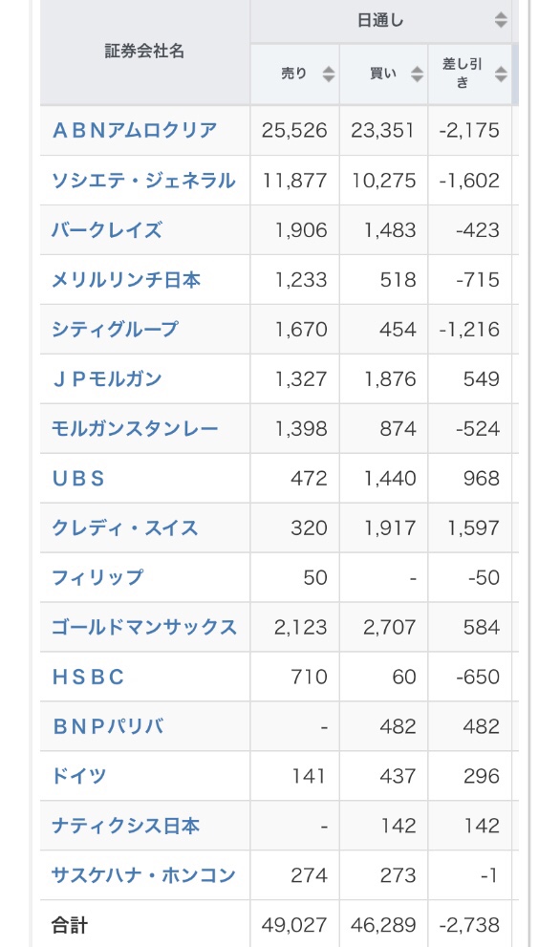Open サスケハナ・ホンコン link
The height and width of the screenshot is (947, 560).
[x=143, y=875]
